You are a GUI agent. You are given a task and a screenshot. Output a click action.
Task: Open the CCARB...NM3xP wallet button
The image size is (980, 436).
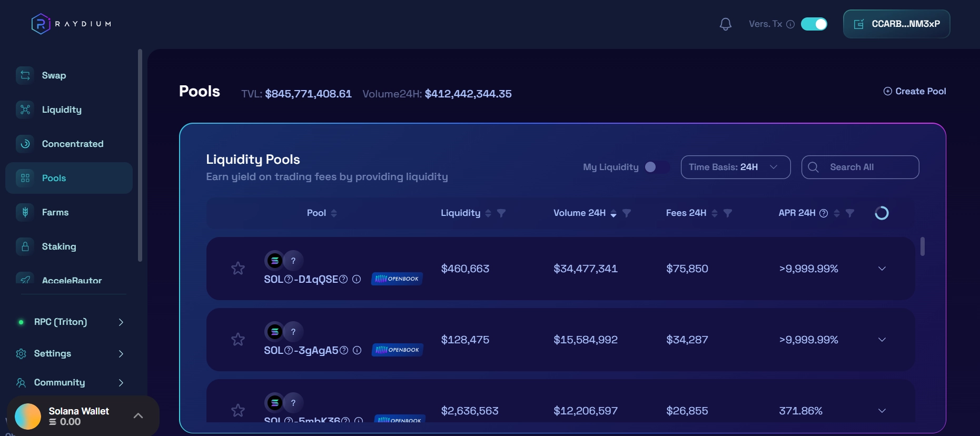(x=897, y=24)
